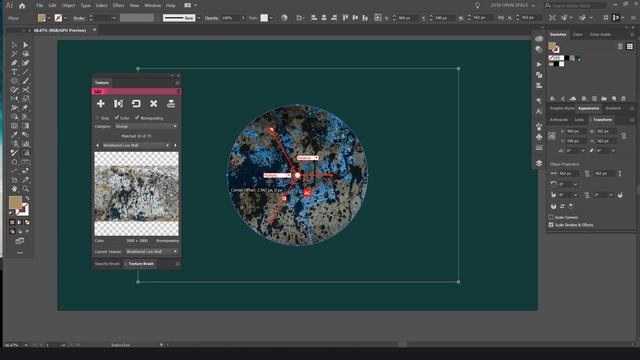Open the Character panel A icon
The image size is (640, 360).
(x=539, y=111)
